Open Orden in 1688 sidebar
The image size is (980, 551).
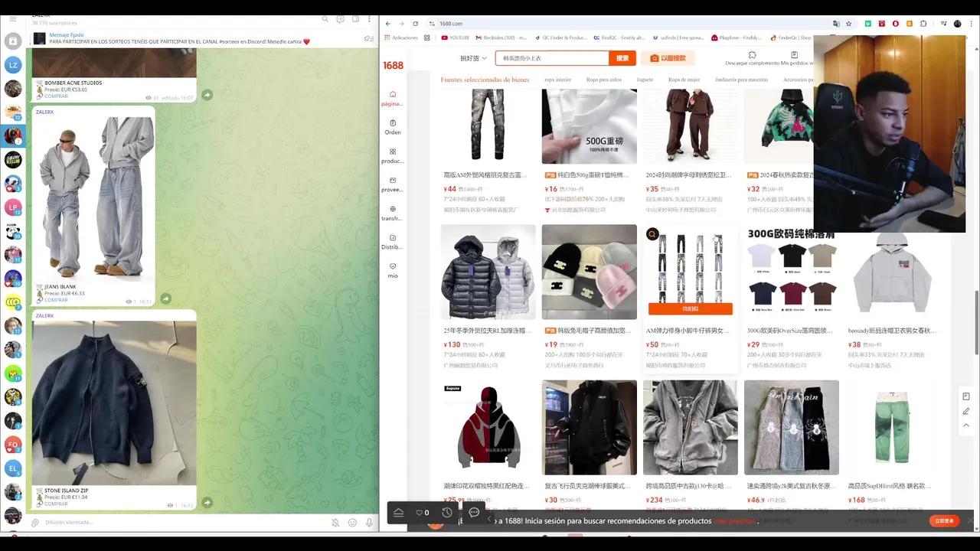(393, 127)
